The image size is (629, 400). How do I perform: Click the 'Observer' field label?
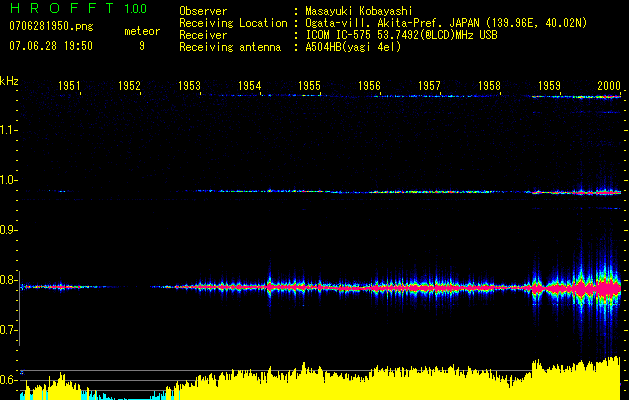203,11
